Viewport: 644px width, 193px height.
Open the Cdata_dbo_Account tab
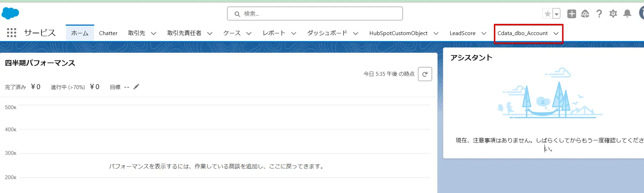pos(523,33)
